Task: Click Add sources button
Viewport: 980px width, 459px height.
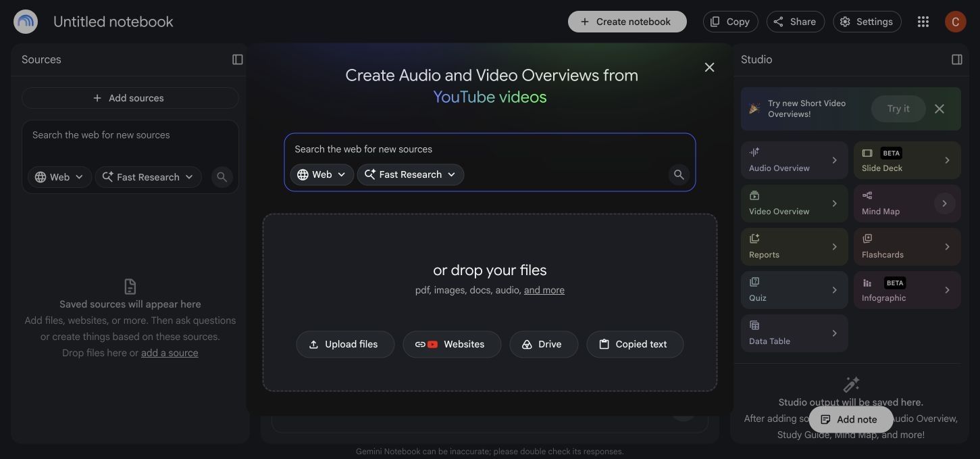Action: click(130, 98)
